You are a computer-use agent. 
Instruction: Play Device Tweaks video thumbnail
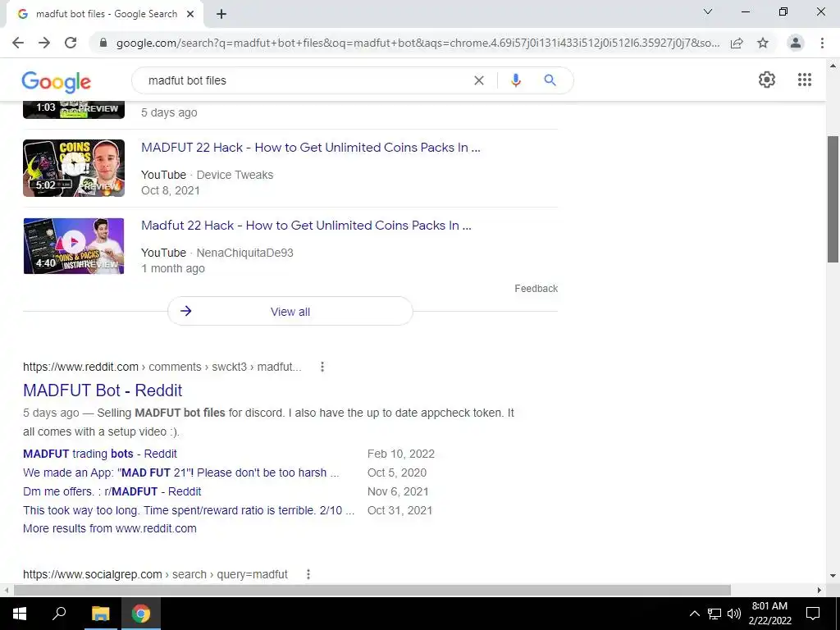click(x=74, y=168)
